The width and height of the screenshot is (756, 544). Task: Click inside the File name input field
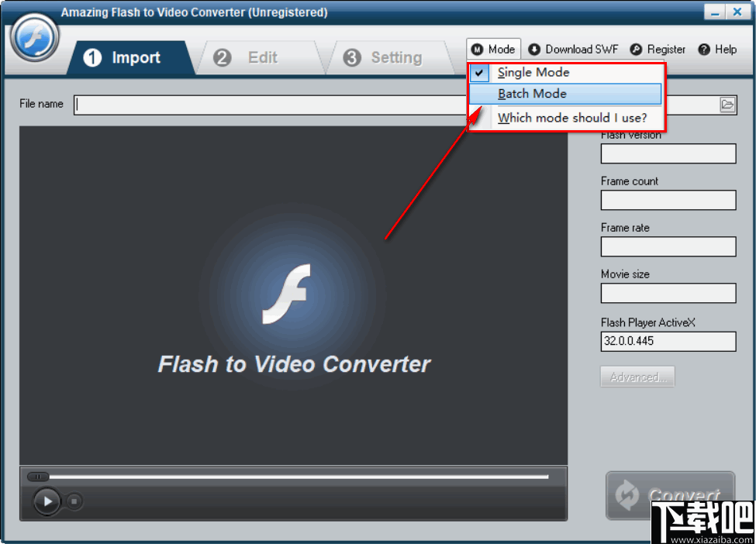click(x=310, y=104)
